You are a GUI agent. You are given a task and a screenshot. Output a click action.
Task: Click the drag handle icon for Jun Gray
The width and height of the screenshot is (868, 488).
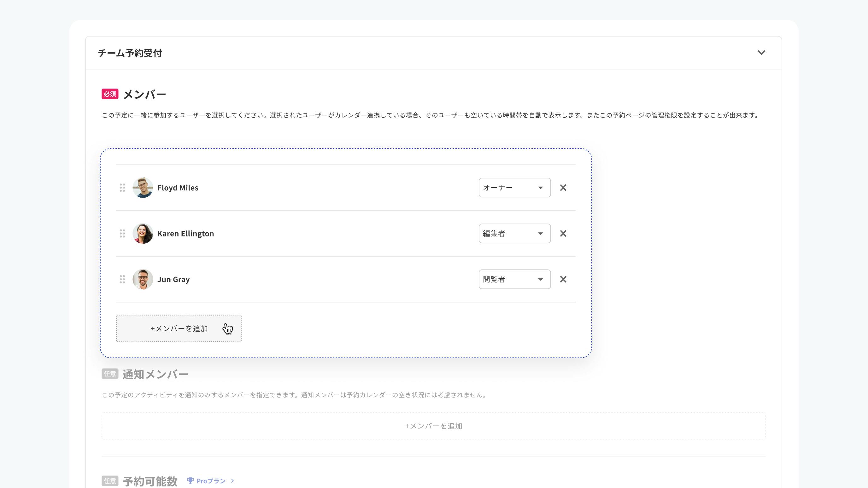pyautogui.click(x=123, y=279)
